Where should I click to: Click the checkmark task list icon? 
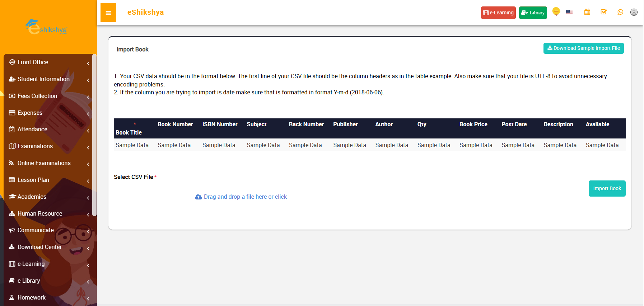tap(603, 12)
